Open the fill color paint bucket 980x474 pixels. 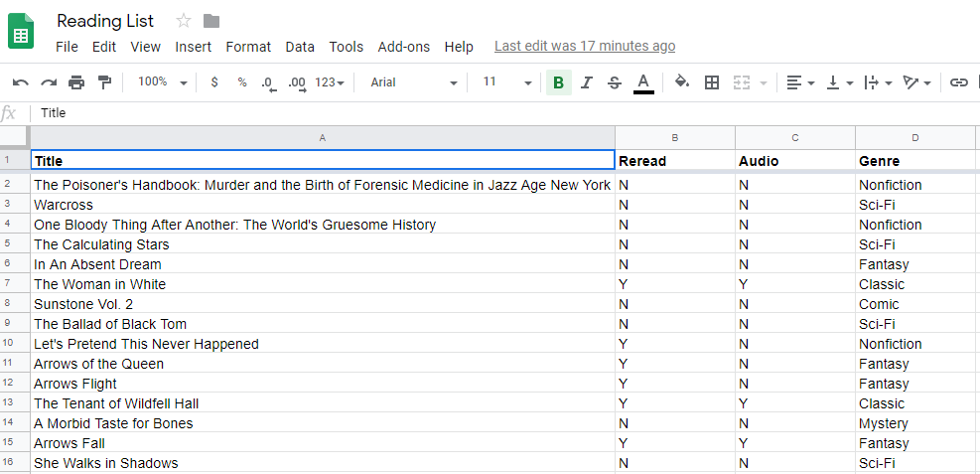pyautogui.click(x=682, y=81)
